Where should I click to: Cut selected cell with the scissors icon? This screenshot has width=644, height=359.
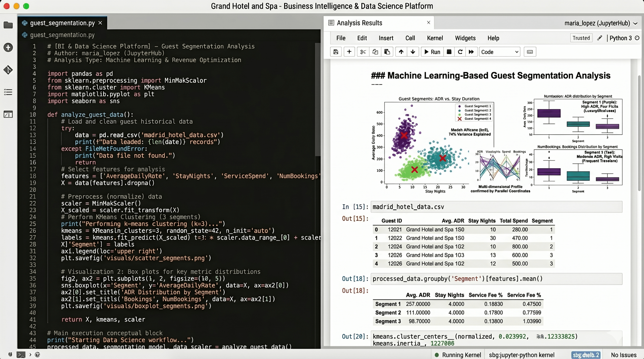point(363,52)
